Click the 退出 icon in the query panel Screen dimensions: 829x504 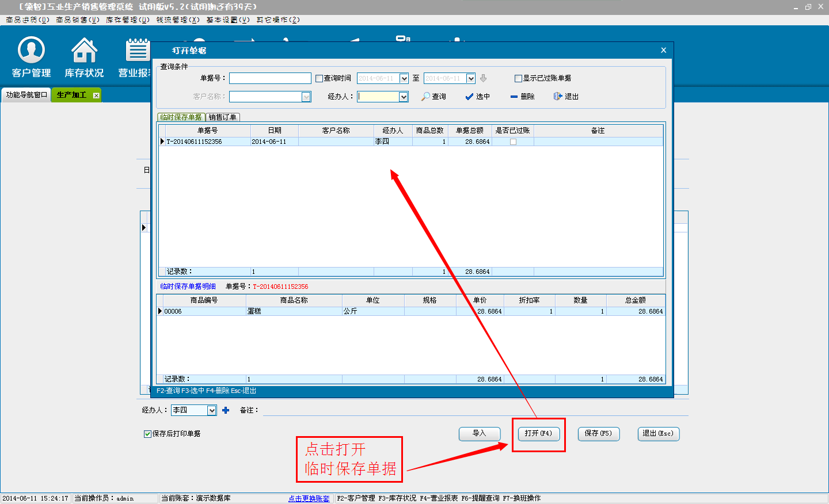(x=566, y=97)
